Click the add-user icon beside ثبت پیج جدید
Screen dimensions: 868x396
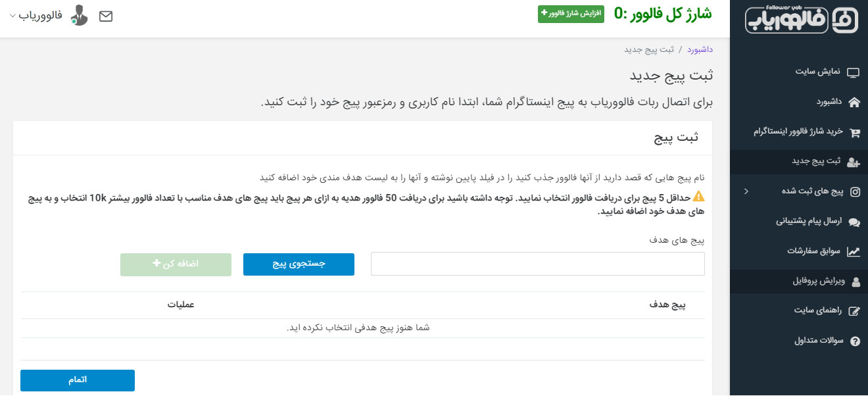click(x=854, y=162)
